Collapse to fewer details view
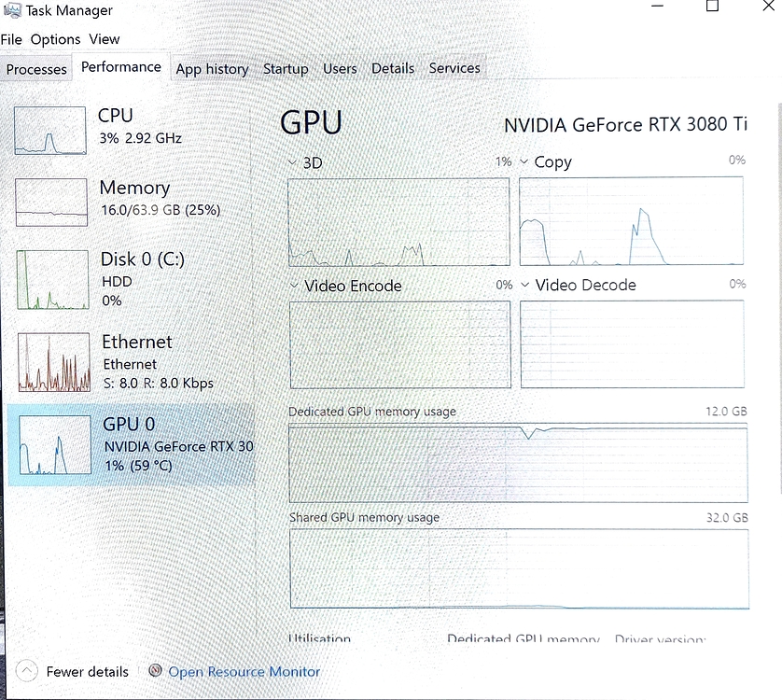 pos(88,671)
